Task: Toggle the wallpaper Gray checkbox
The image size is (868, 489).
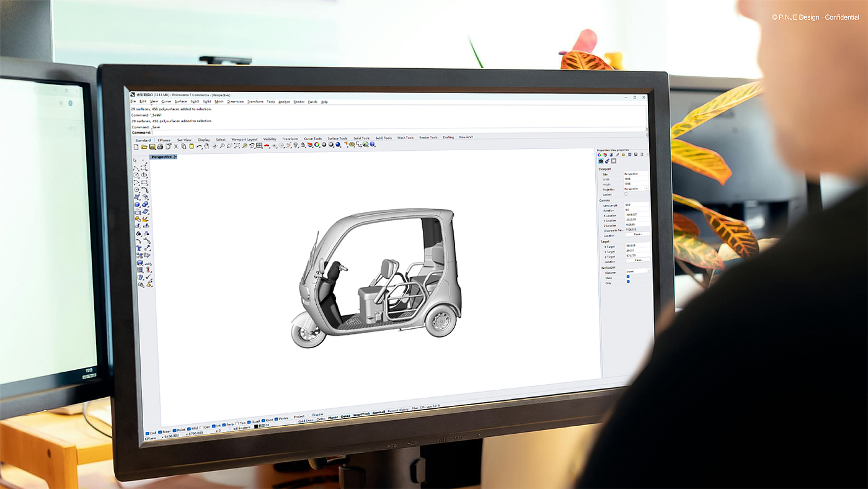Action: (x=628, y=282)
